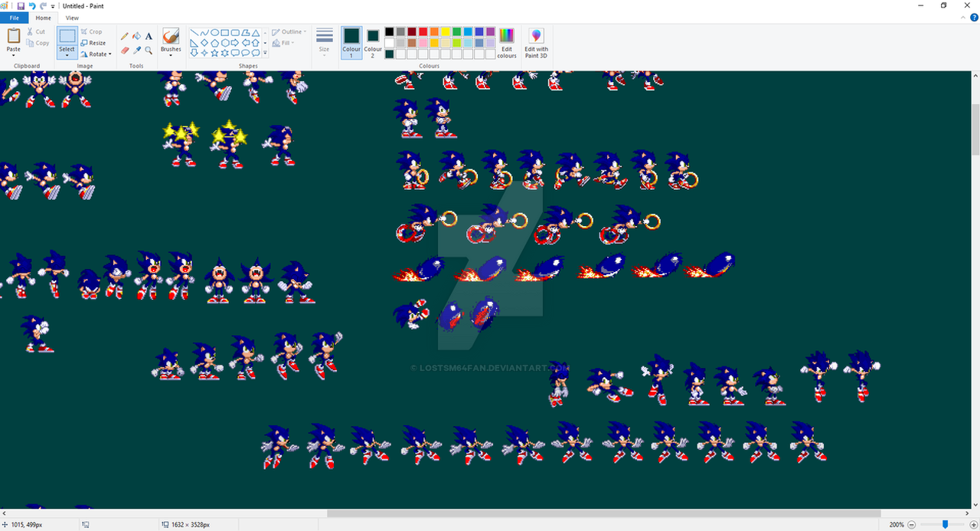Select the Fill with colour bucket tool
980x531 pixels.
click(x=136, y=36)
